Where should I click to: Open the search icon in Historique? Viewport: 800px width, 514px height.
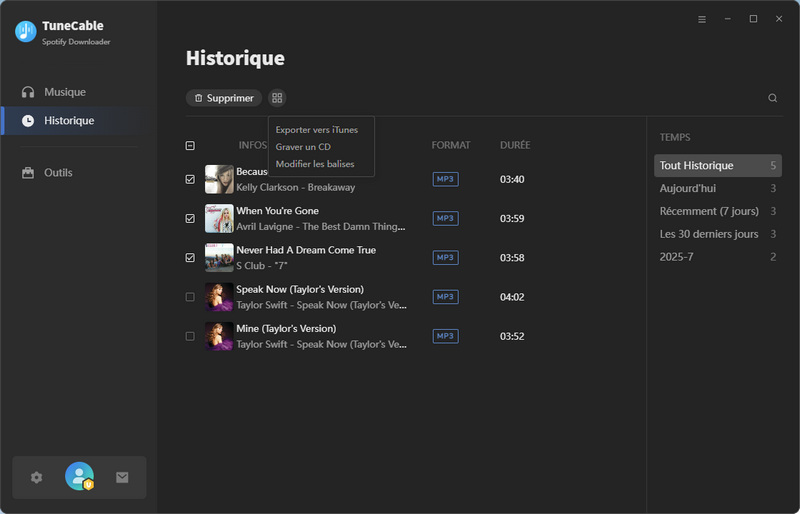coord(772,98)
